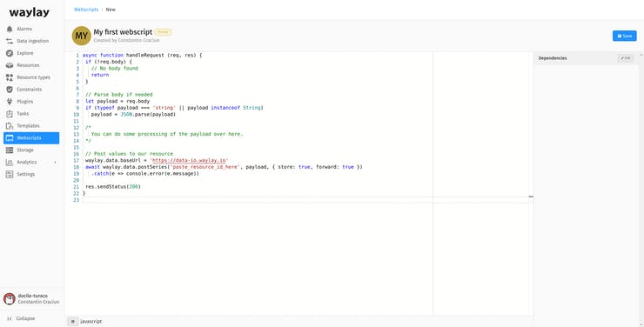The height and width of the screenshot is (327, 644).
Task: Click the Alarms bell icon
Action: 10,29
